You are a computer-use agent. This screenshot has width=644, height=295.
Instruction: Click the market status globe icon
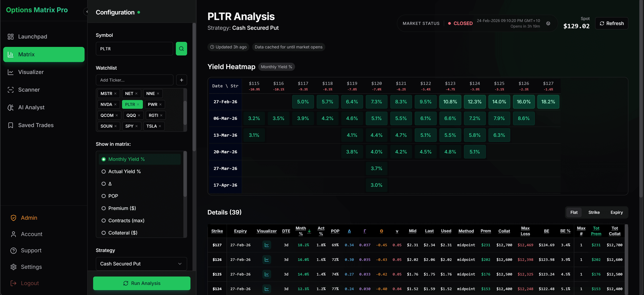tap(548, 24)
